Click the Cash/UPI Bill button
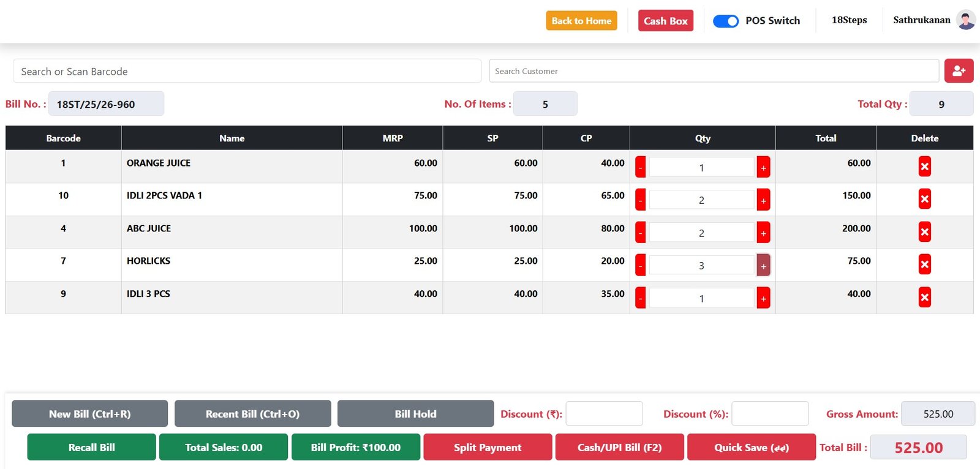This screenshot has height=469, width=980. pyautogui.click(x=619, y=448)
